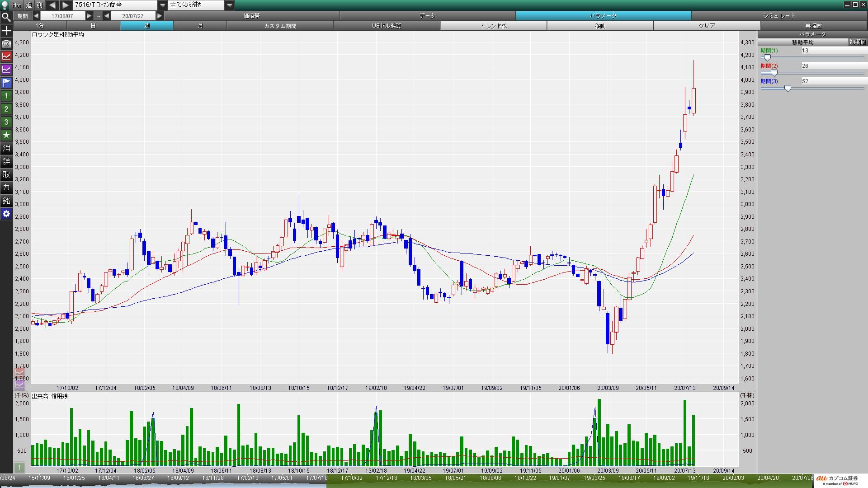Image resolution: width=868 pixels, height=488 pixels.
Task: Click the star favorites icon in sidebar
Action: (6, 135)
